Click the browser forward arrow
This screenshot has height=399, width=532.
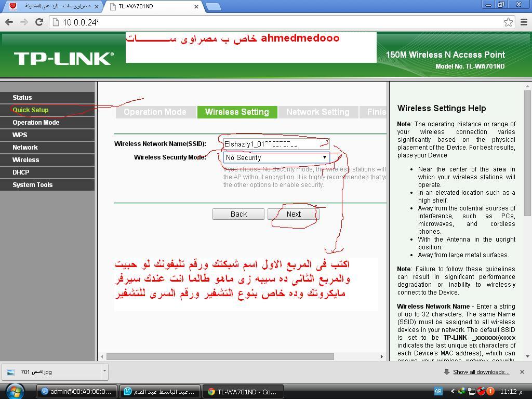pyautogui.click(x=24, y=22)
